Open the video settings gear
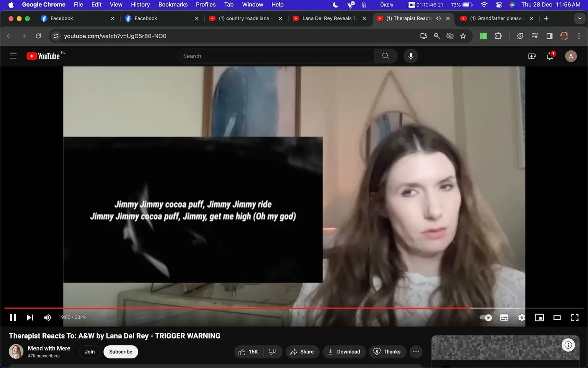Viewport: 588px width, 368px height. click(521, 317)
